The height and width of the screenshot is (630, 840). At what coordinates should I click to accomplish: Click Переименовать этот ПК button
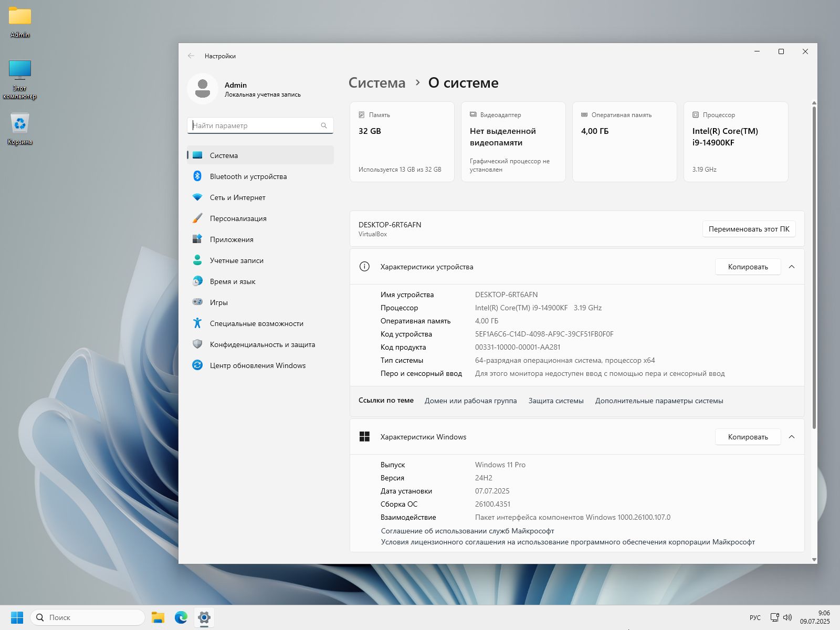click(x=749, y=229)
